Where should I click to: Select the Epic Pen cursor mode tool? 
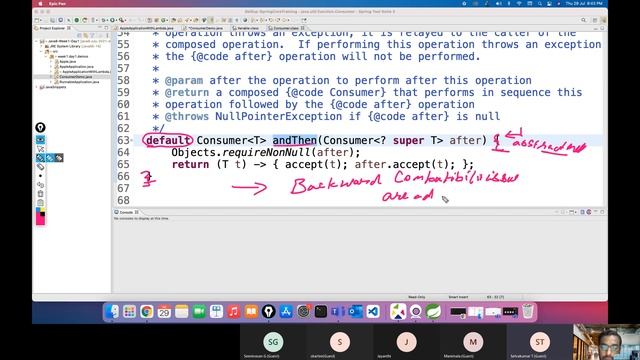[x=40, y=149]
